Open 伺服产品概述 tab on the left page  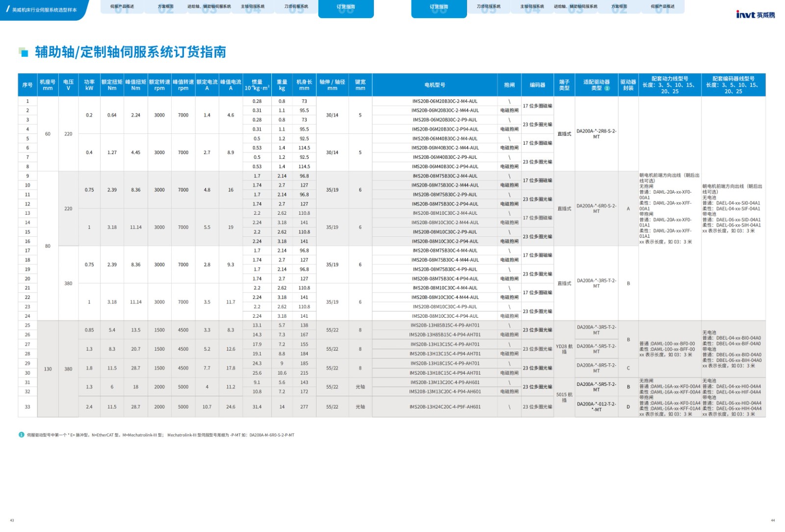tap(122, 7)
